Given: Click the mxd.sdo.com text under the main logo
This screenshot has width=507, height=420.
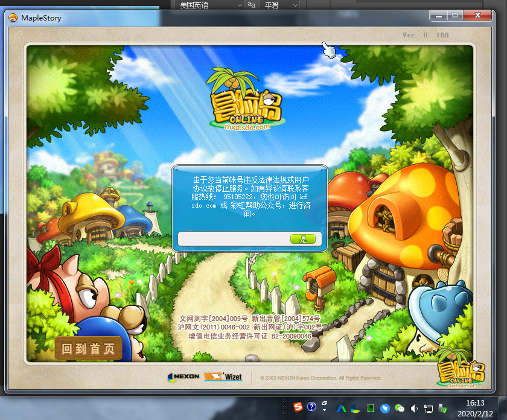Looking at the screenshot, I should pyautogui.click(x=247, y=127).
